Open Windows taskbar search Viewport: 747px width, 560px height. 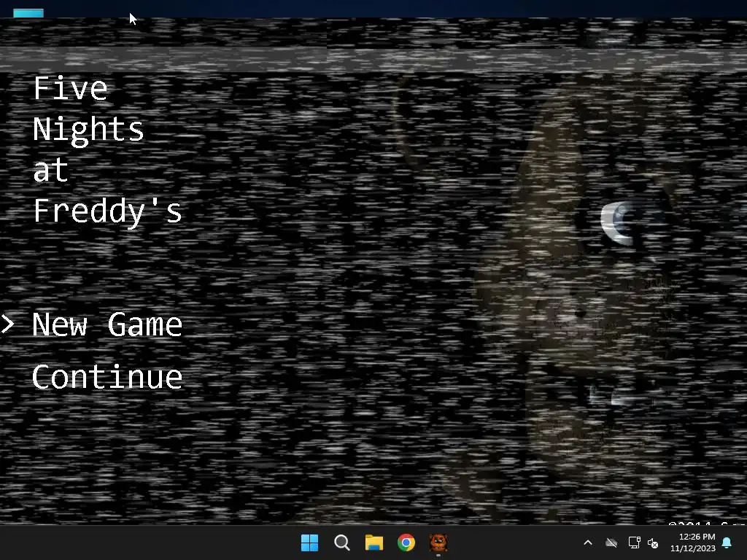(x=342, y=542)
